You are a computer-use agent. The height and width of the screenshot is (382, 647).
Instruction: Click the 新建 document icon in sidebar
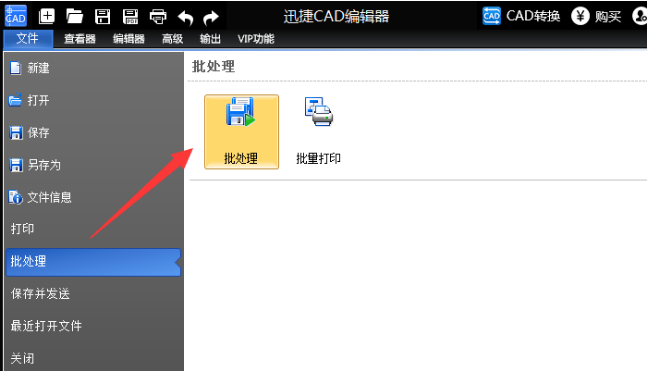[x=15, y=68]
